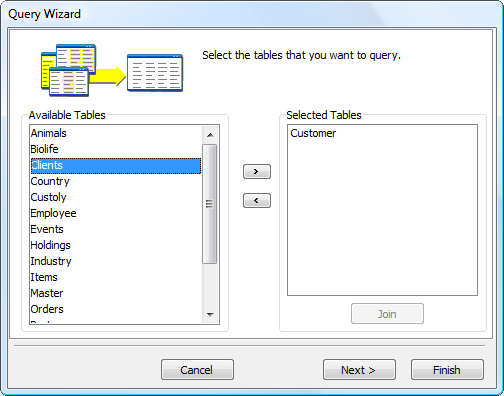
Task: Click the Next > button
Action: (x=359, y=370)
